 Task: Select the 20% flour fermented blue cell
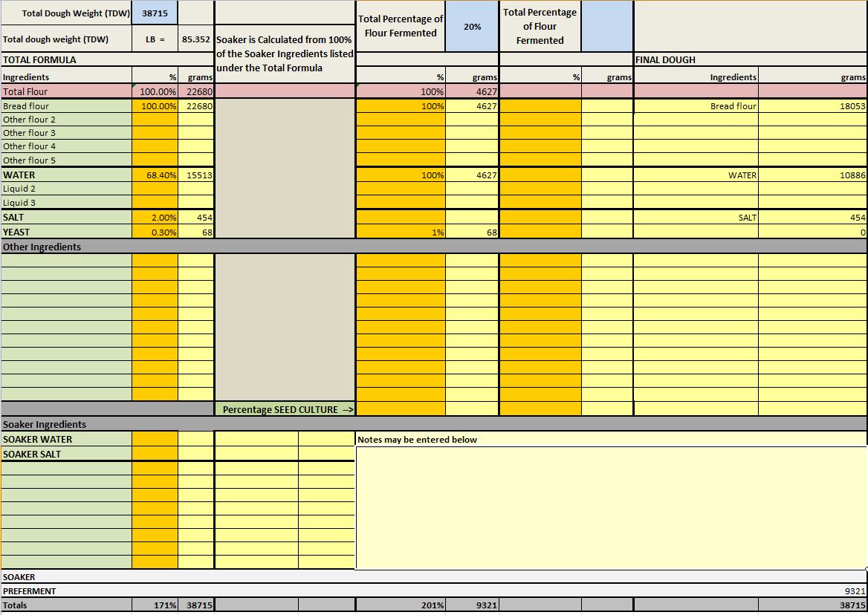[472, 27]
